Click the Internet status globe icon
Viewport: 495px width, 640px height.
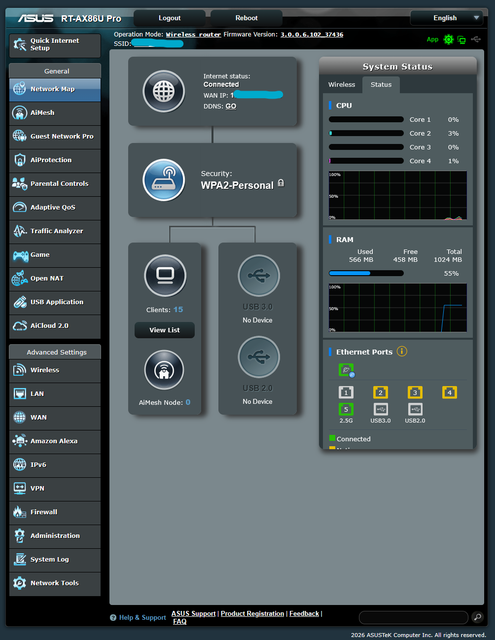[x=164, y=91]
